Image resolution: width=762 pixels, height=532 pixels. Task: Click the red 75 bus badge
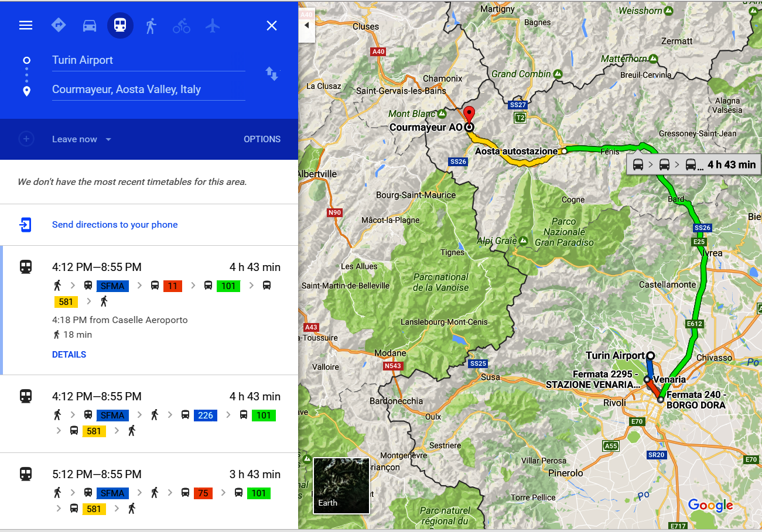coord(203,493)
